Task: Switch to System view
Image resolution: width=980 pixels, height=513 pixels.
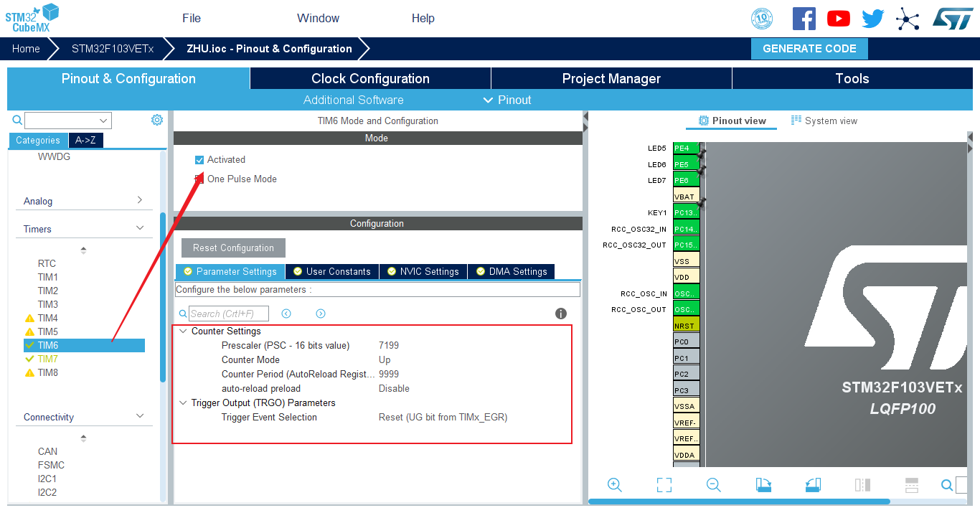Action: pyautogui.click(x=824, y=121)
